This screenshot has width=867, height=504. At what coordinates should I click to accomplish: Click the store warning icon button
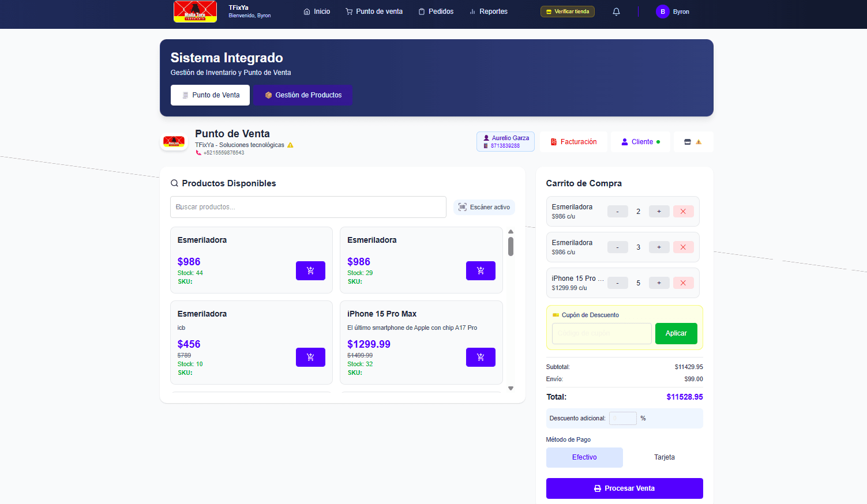[x=693, y=142]
